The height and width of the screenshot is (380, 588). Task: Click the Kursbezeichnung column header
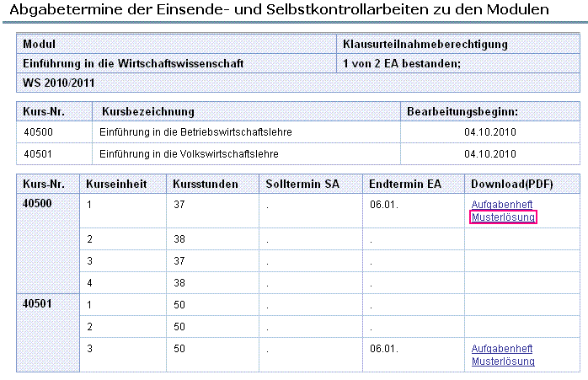point(246,111)
